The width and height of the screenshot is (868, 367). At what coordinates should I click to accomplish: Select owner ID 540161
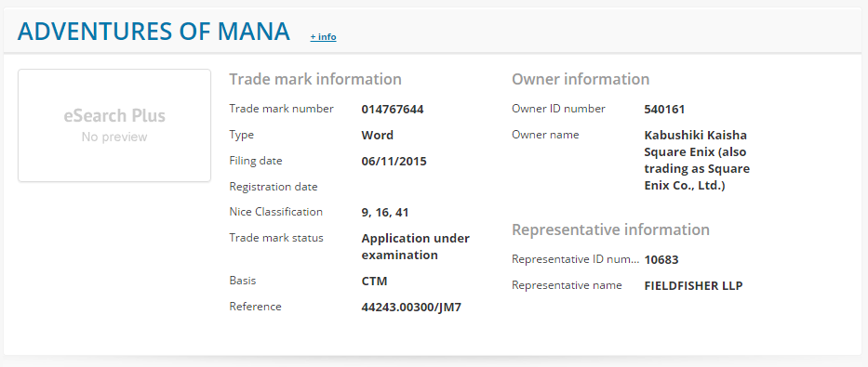(x=664, y=110)
